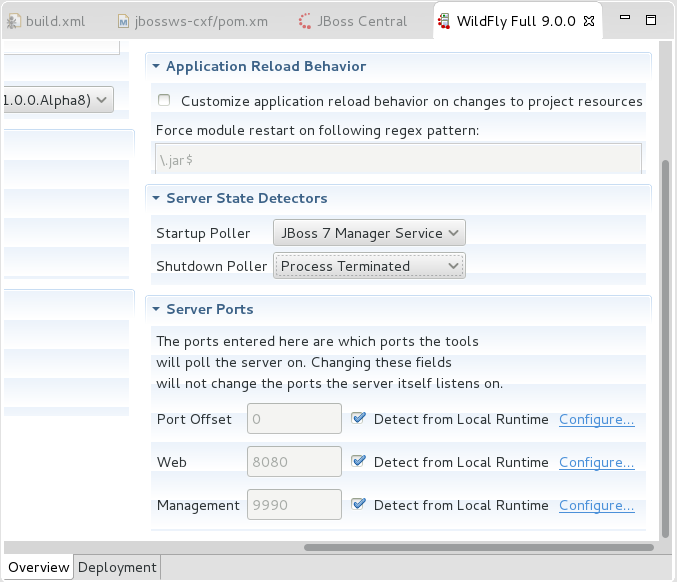Open the Shutdown Poller dropdown
Viewport: 677px width, 582px height.
point(369,266)
